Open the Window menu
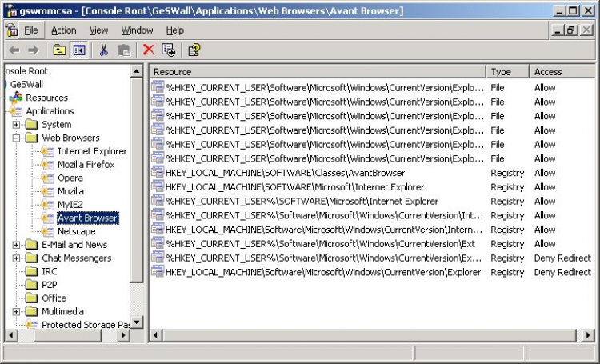Viewport: 600px width, 364px height. 137,30
